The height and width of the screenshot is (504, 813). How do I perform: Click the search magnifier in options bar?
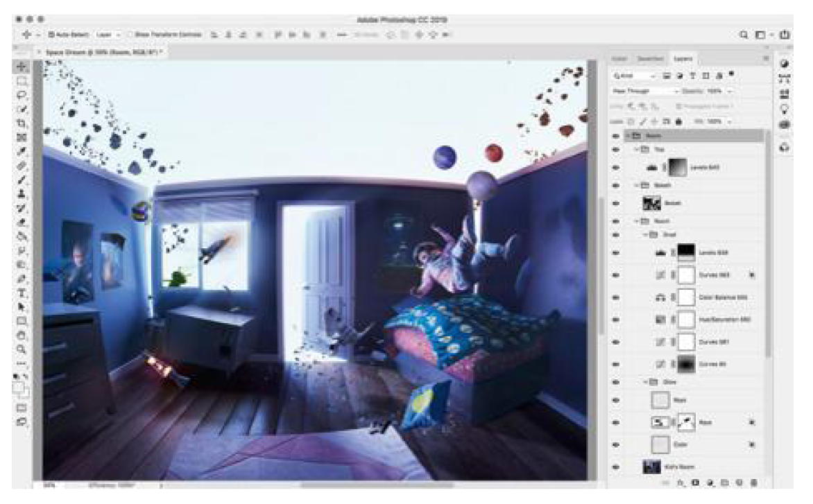744,35
